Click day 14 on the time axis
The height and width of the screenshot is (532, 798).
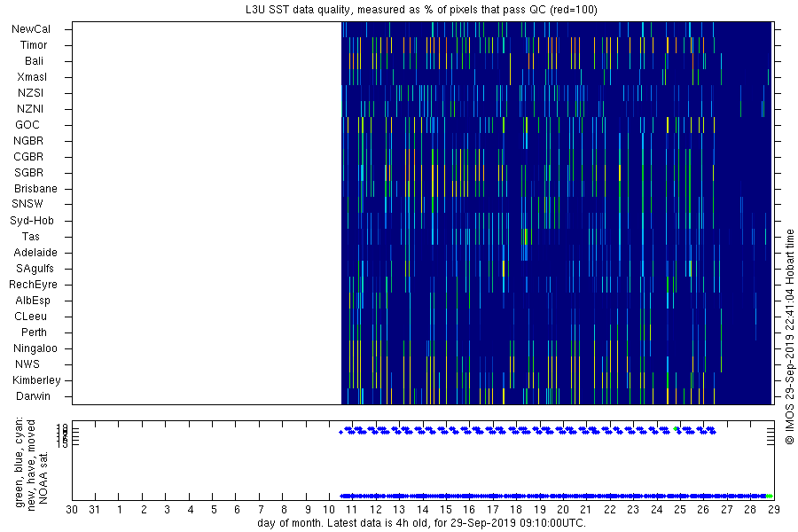423,510
